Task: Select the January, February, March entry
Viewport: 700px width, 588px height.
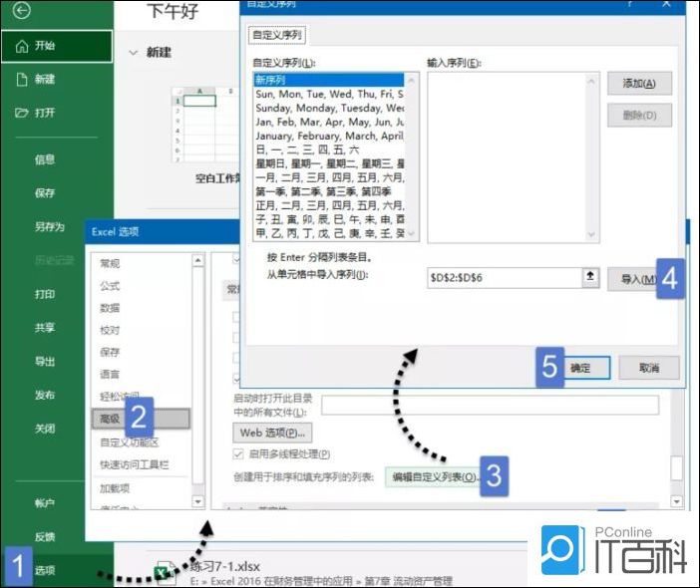Action: pyautogui.click(x=329, y=136)
